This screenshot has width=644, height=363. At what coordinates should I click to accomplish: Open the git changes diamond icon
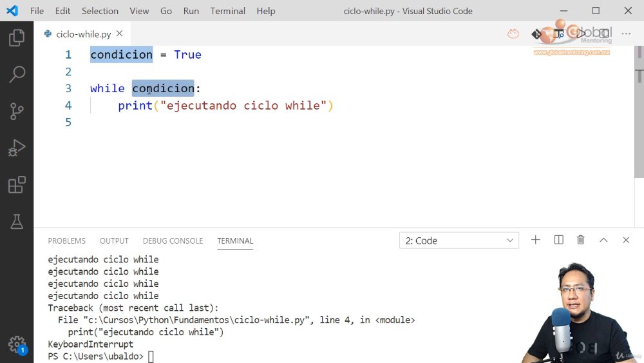(536, 34)
